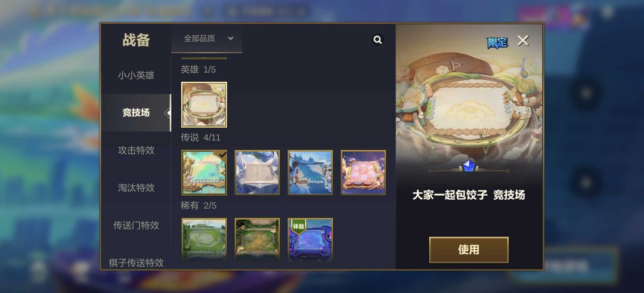
Task: Select the 体验 trial neon arena
Action: point(310,239)
